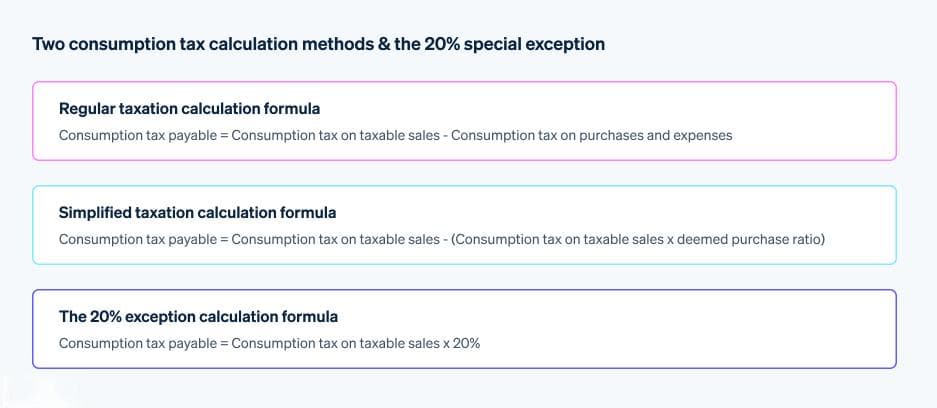Click "Consumption tax payable" in simplified formula
The height and width of the screenshot is (408, 937).
click(138, 240)
